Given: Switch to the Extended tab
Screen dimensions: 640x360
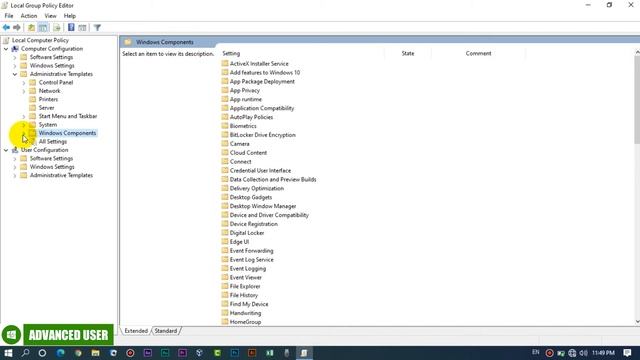Looking at the screenshot, I should pos(136,331).
